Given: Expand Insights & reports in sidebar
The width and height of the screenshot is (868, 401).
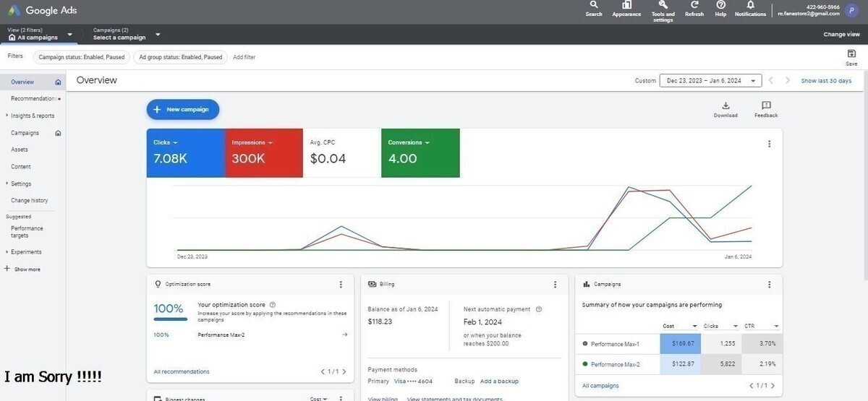Looking at the screenshot, I should coord(32,116).
